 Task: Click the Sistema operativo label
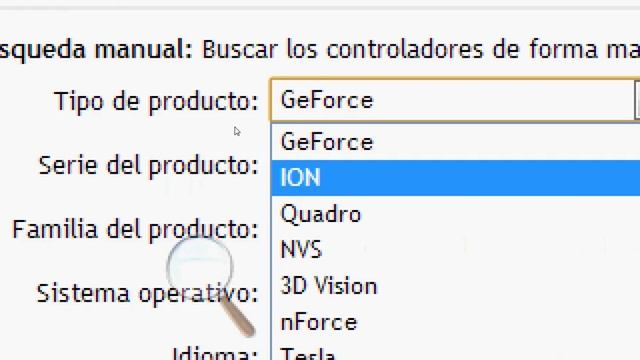coord(148,293)
